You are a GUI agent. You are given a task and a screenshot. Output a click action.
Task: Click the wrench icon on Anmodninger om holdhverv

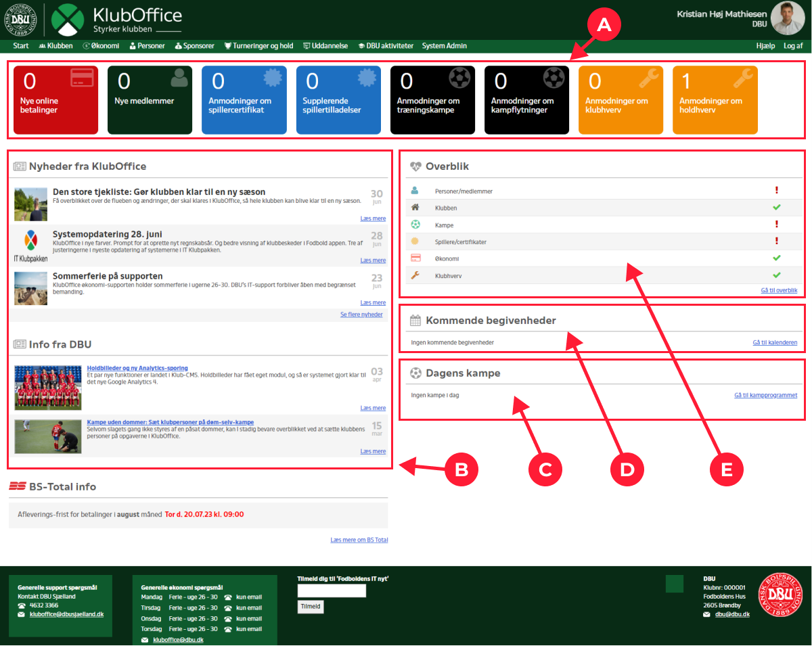[x=743, y=78]
